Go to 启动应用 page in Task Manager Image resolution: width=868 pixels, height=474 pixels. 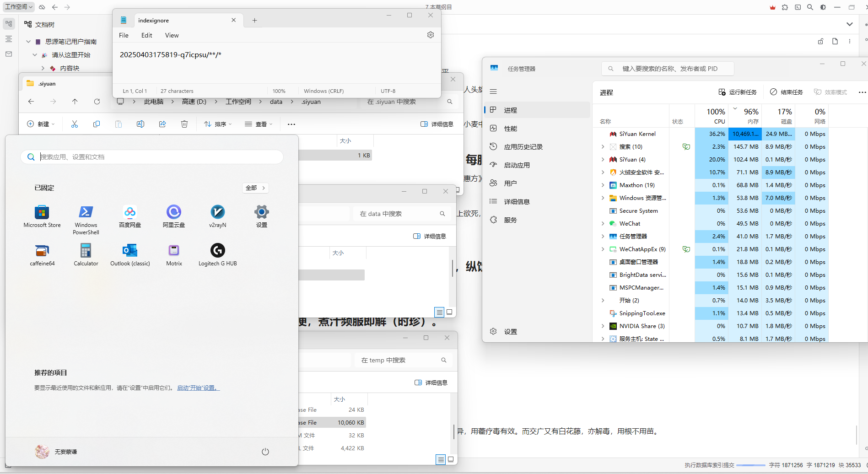(x=537, y=165)
